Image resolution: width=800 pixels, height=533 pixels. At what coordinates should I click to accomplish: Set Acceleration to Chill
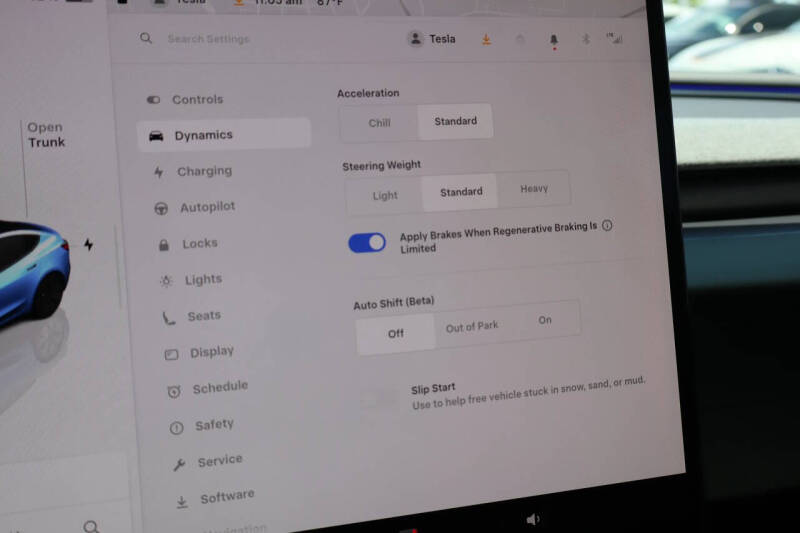[x=379, y=123]
